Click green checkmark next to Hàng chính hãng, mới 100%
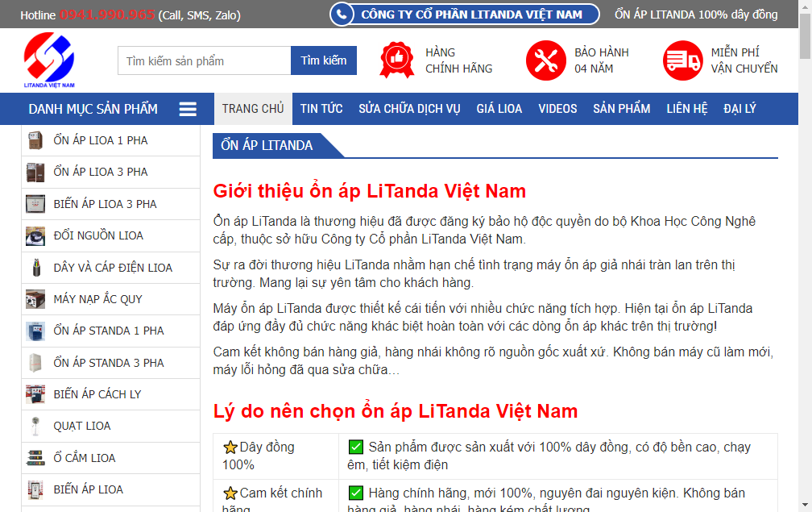 356,493
